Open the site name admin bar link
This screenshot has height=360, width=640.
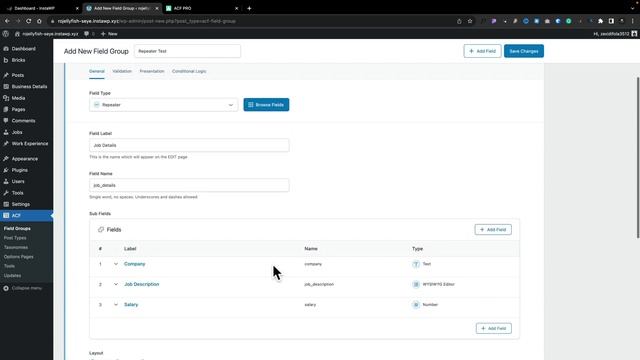tap(47, 34)
